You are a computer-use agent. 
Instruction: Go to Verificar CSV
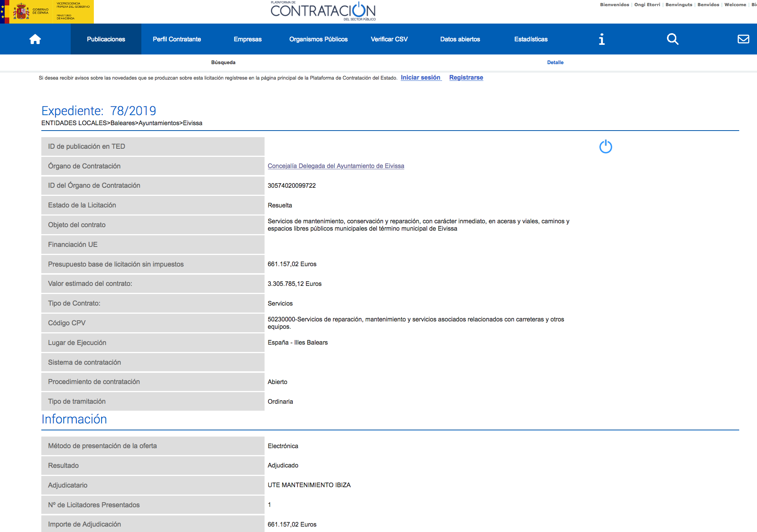(389, 39)
